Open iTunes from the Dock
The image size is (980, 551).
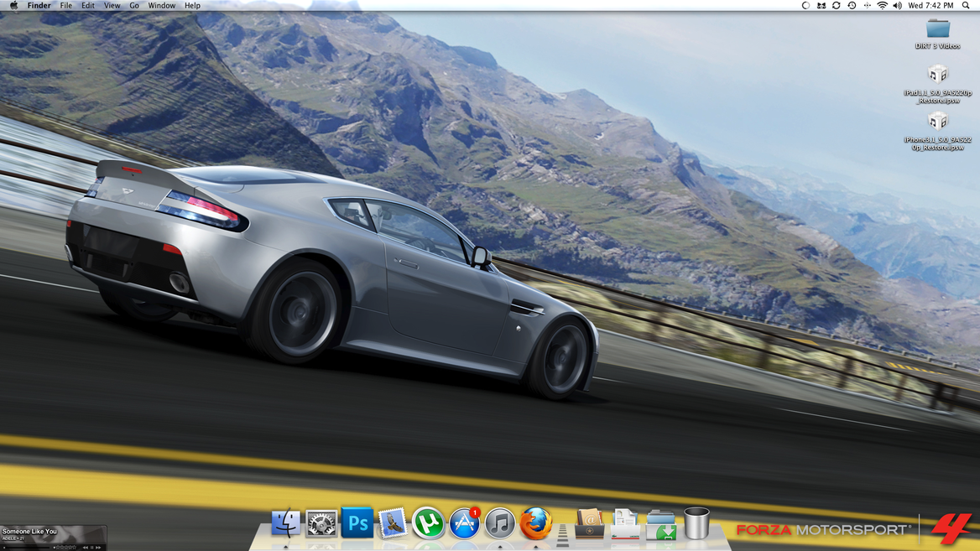(x=500, y=523)
